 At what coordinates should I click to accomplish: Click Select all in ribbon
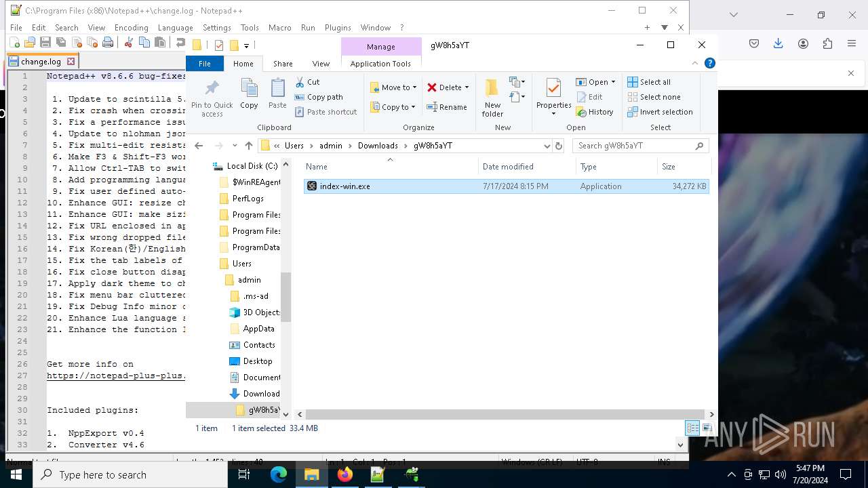pos(649,82)
